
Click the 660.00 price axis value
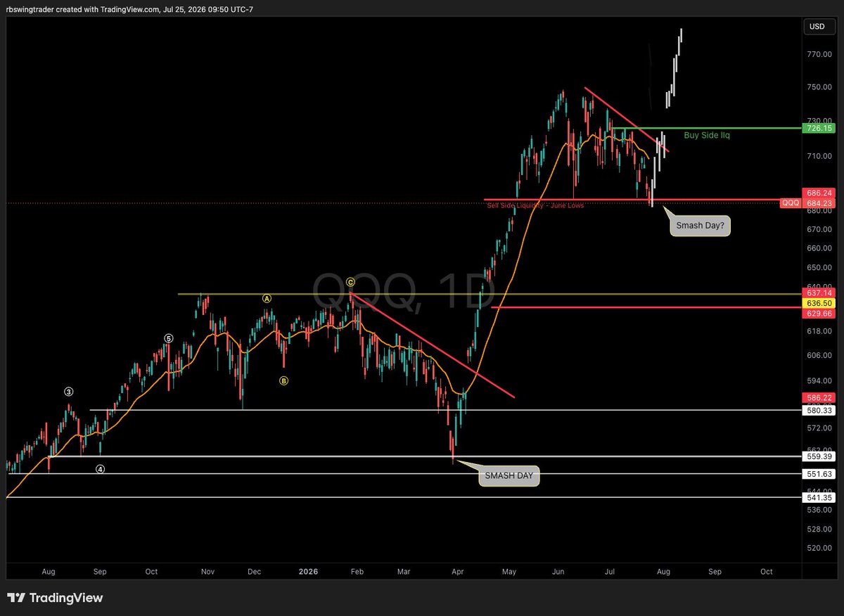pyautogui.click(x=819, y=248)
